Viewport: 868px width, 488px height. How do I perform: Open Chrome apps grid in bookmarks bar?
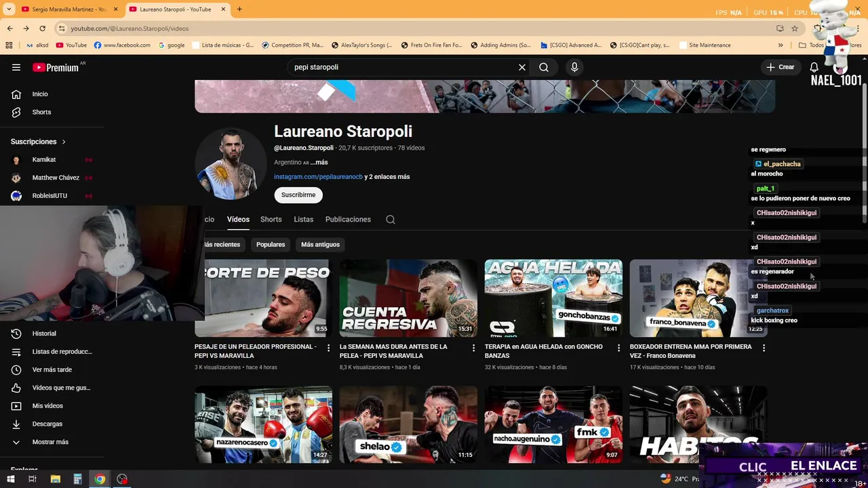(9, 45)
